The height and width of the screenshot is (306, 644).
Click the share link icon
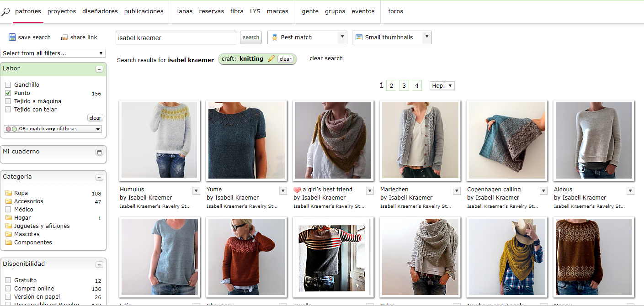[x=64, y=37]
